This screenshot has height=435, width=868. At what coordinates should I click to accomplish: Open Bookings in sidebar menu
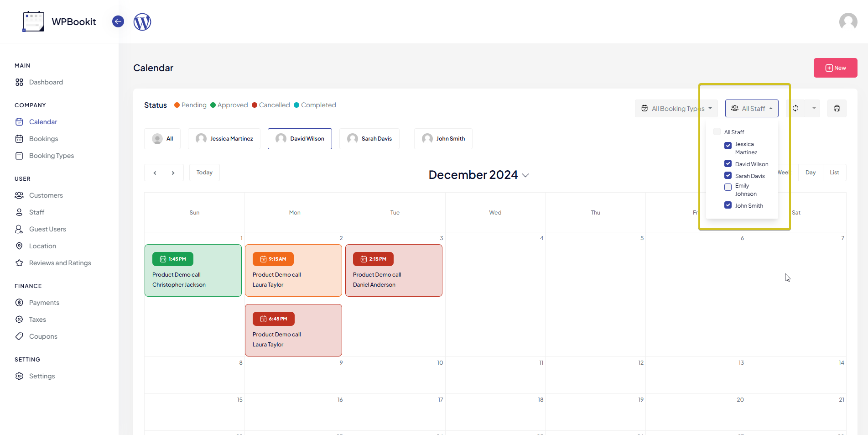pyautogui.click(x=43, y=139)
